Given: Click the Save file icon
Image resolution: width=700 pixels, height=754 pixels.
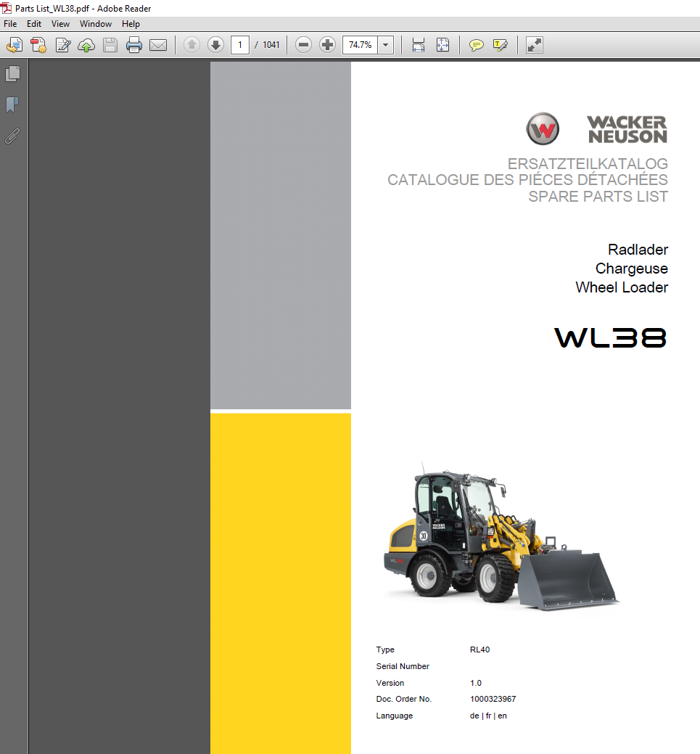Looking at the screenshot, I should [x=110, y=44].
